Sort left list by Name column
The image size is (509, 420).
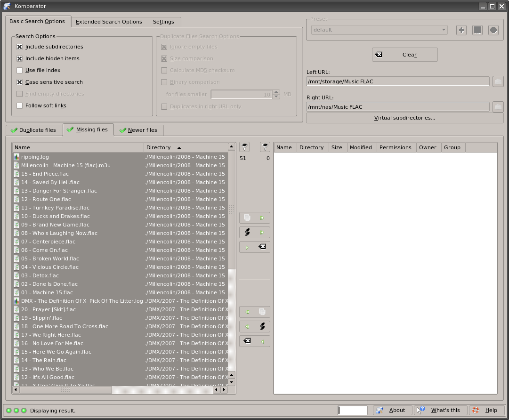(78, 147)
